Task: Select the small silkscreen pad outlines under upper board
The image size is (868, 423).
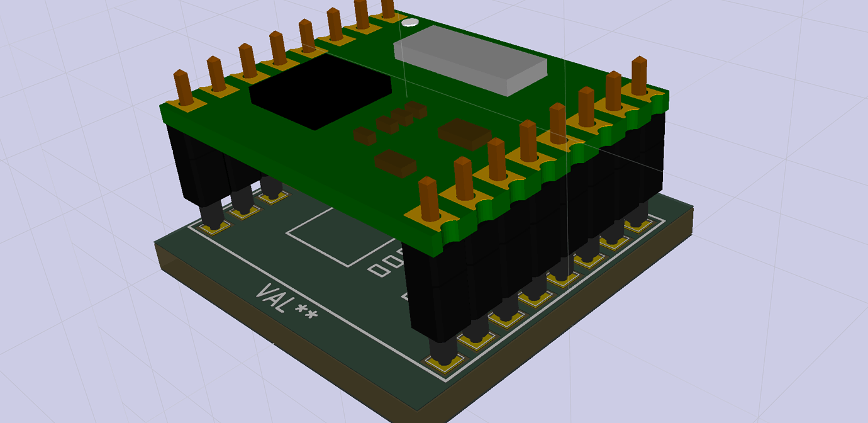Action: 386,266
